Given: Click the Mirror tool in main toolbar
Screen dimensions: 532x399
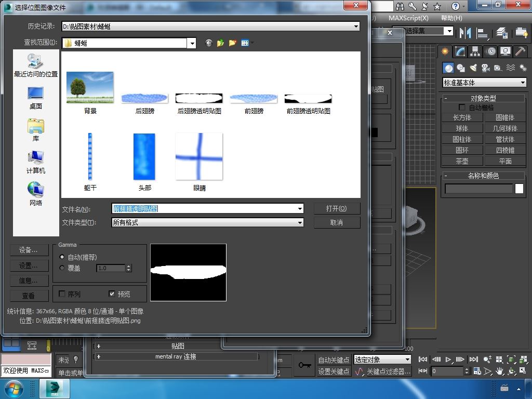Looking at the screenshot, I should [x=465, y=33].
